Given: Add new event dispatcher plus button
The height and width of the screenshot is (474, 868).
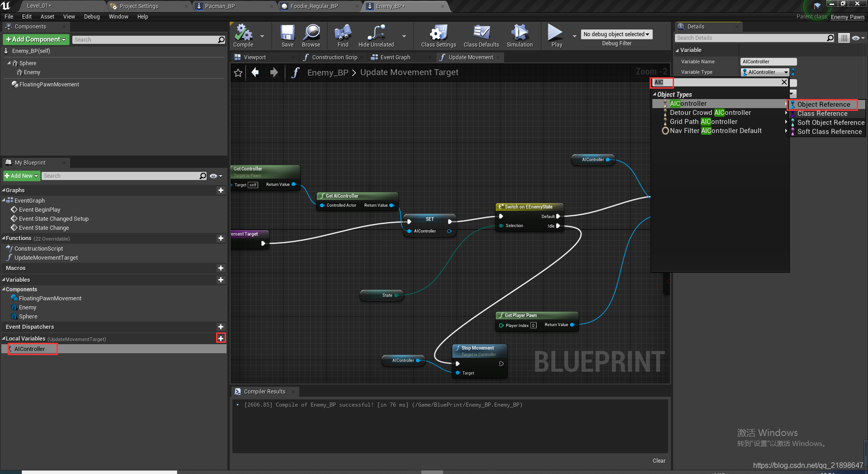Looking at the screenshot, I should coord(221,327).
